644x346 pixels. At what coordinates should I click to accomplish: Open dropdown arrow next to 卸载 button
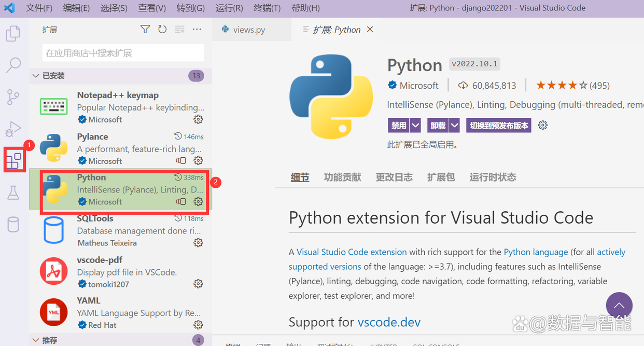click(454, 125)
